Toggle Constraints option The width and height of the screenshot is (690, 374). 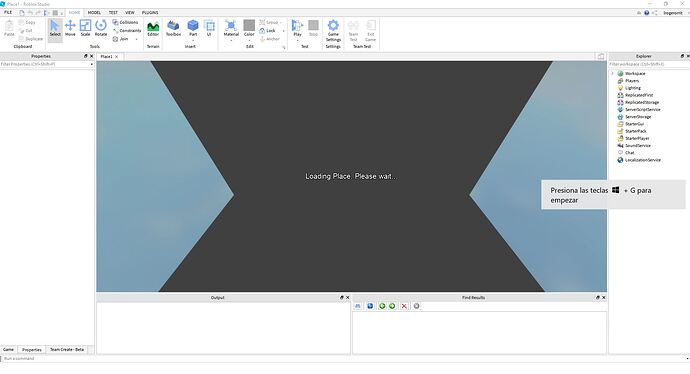127,31
